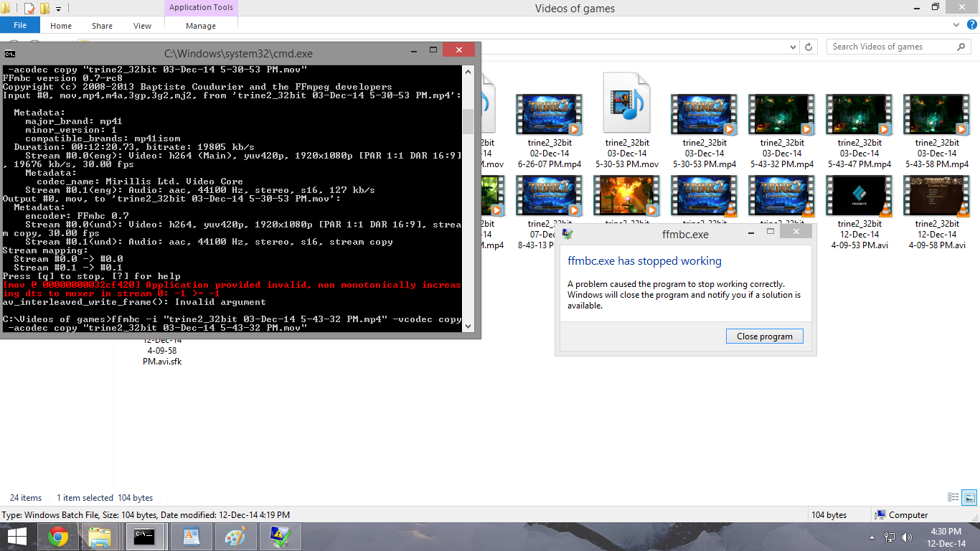Open the network icon in system tray
This screenshot has width=980, height=551.
click(890, 537)
